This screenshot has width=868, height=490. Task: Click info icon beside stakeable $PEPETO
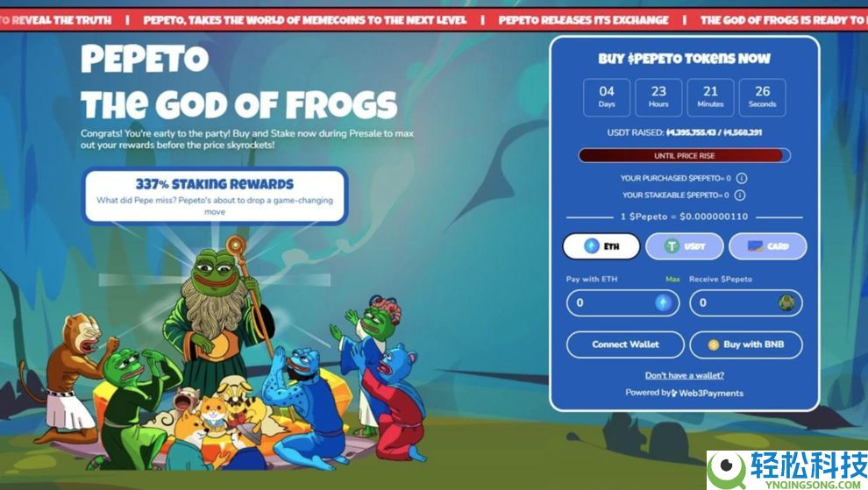coord(740,195)
